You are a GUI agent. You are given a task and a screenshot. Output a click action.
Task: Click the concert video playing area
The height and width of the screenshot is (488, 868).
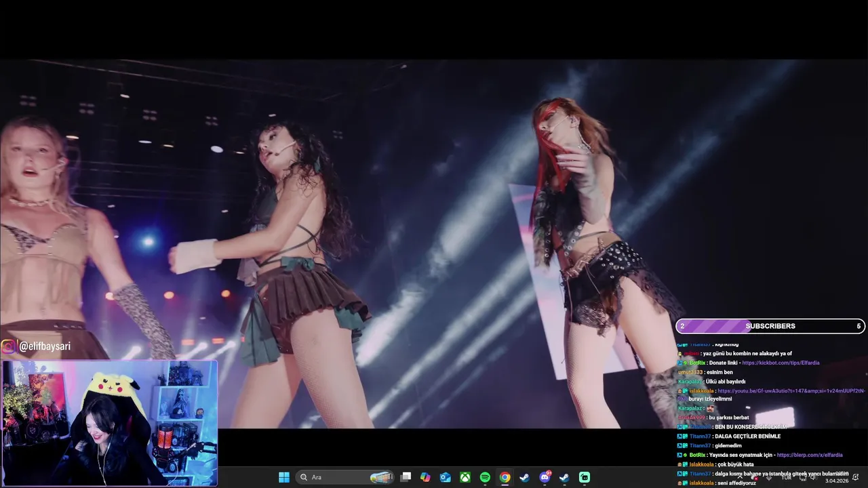coord(434,244)
